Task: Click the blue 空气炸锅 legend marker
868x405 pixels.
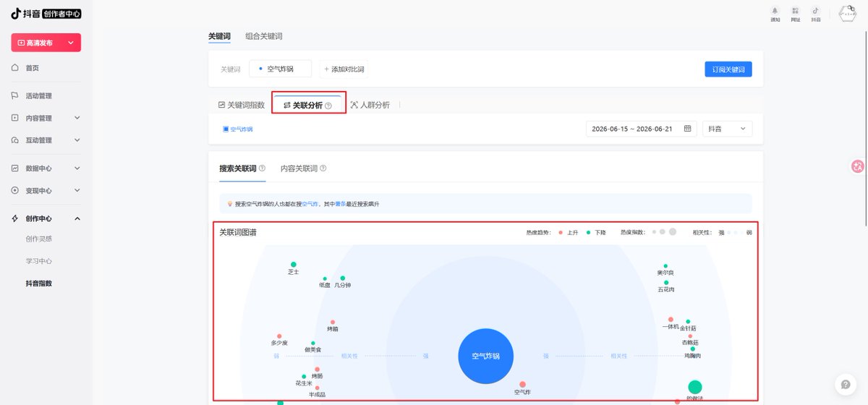Action: [226, 129]
